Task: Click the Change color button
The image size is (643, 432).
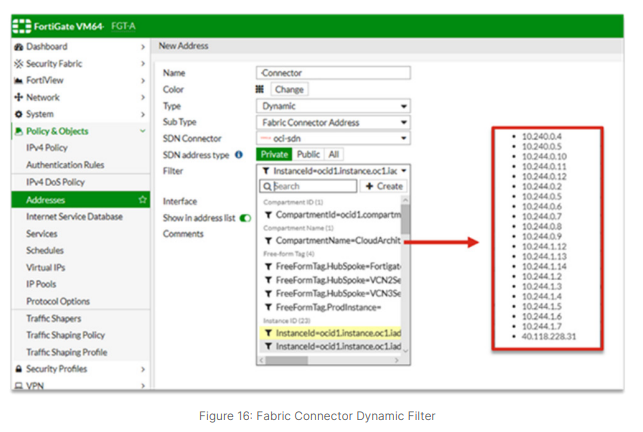Action: [289, 89]
